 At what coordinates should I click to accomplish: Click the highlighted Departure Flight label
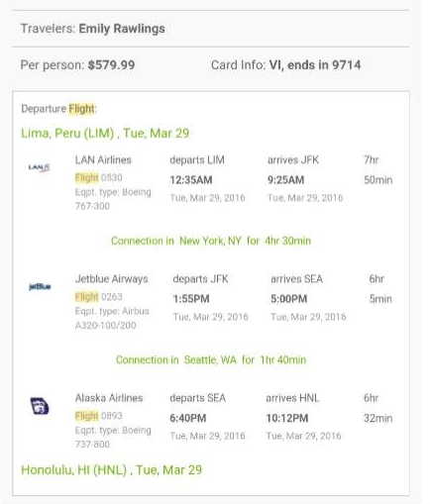coord(58,109)
